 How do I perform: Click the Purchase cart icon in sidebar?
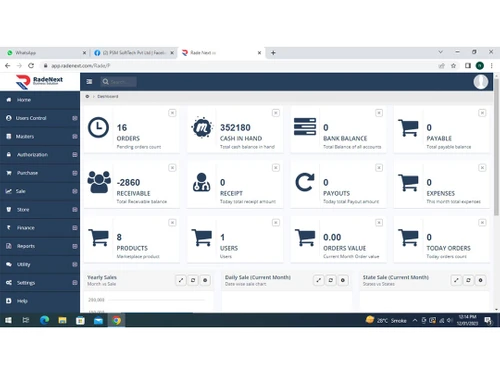(x=9, y=173)
